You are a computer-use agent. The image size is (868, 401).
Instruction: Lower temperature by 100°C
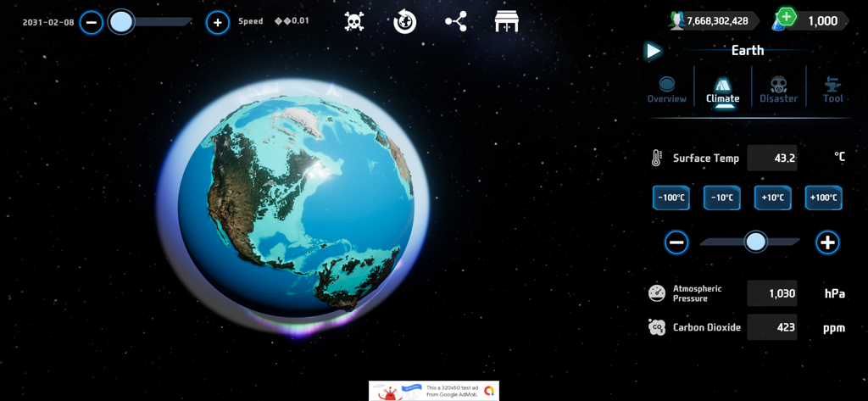pyautogui.click(x=671, y=198)
